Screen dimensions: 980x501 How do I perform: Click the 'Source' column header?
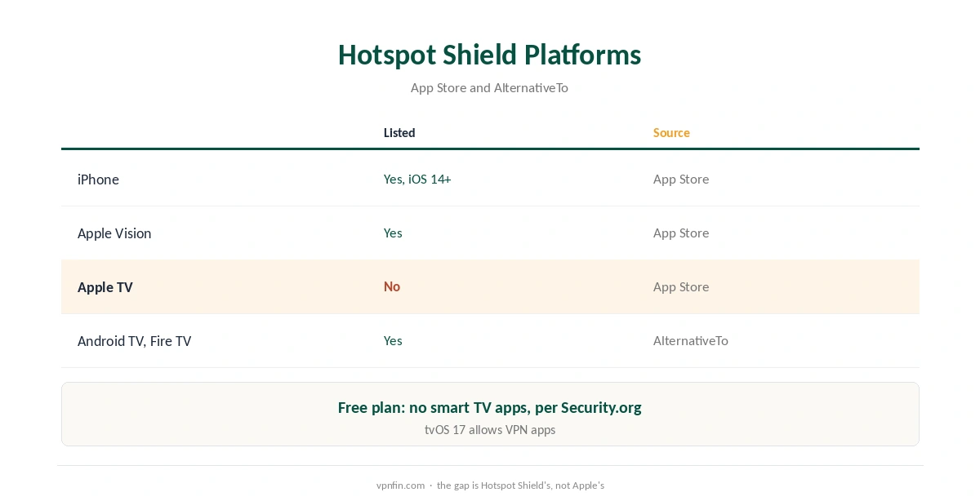[x=671, y=133]
